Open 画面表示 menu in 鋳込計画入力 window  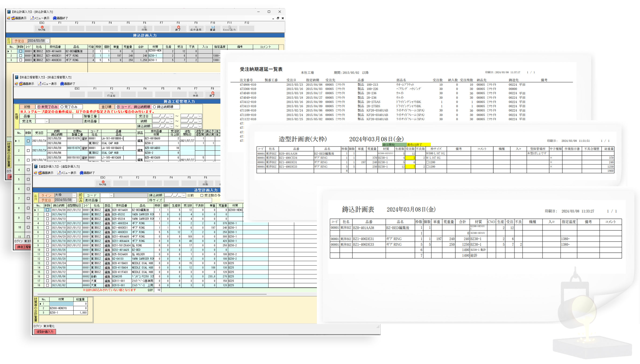(x=19, y=18)
